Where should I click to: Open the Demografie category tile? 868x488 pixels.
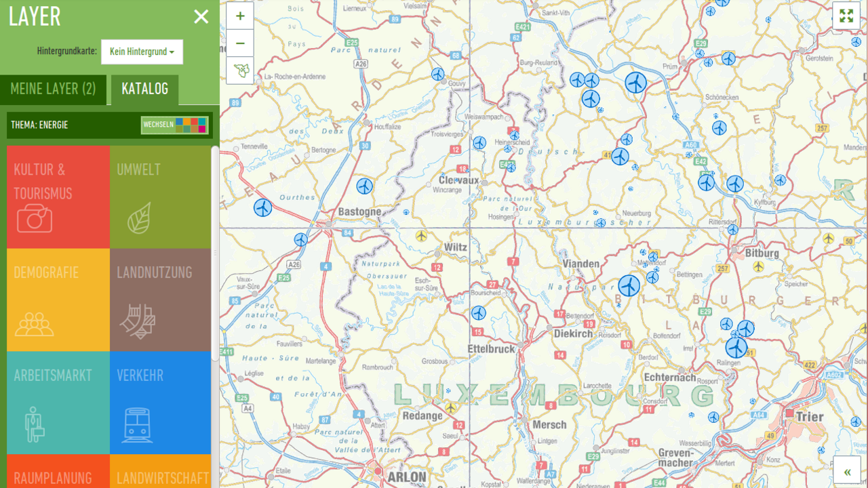[x=58, y=300]
